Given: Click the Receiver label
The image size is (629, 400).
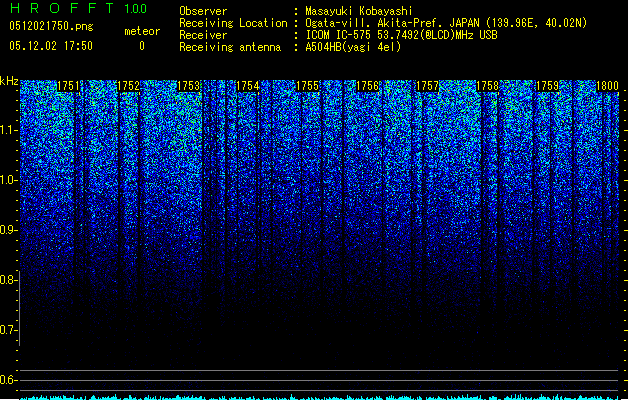Looking at the screenshot, I should (x=203, y=35).
